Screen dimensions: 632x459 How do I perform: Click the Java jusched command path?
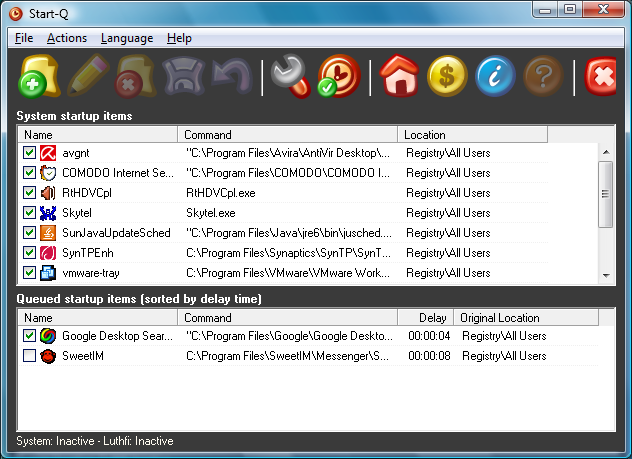(x=289, y=233)
